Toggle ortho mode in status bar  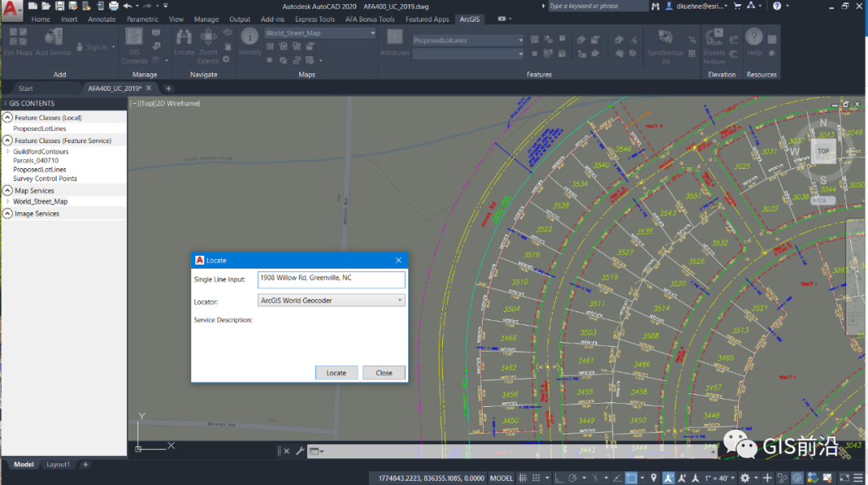tap(560, 478)
